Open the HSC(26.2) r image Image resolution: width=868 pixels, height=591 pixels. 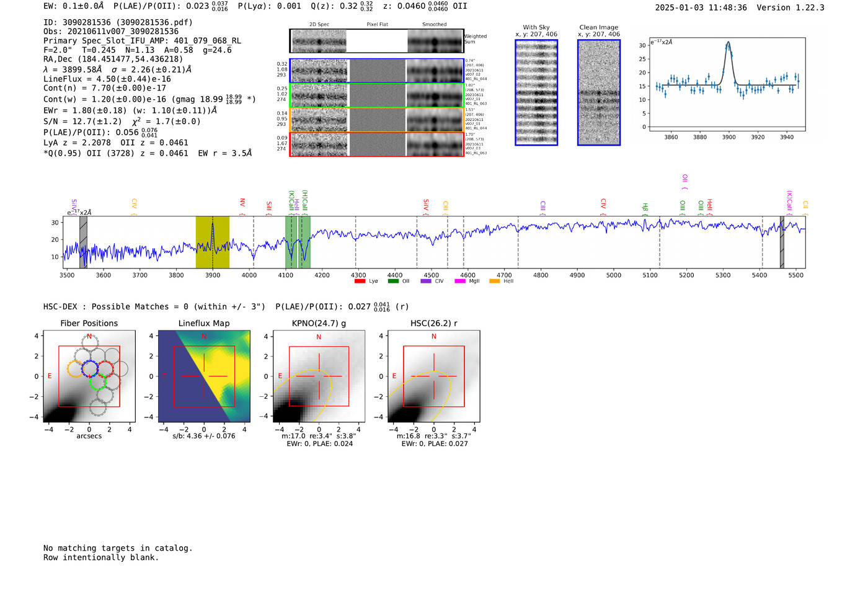(x=434, y=376)
